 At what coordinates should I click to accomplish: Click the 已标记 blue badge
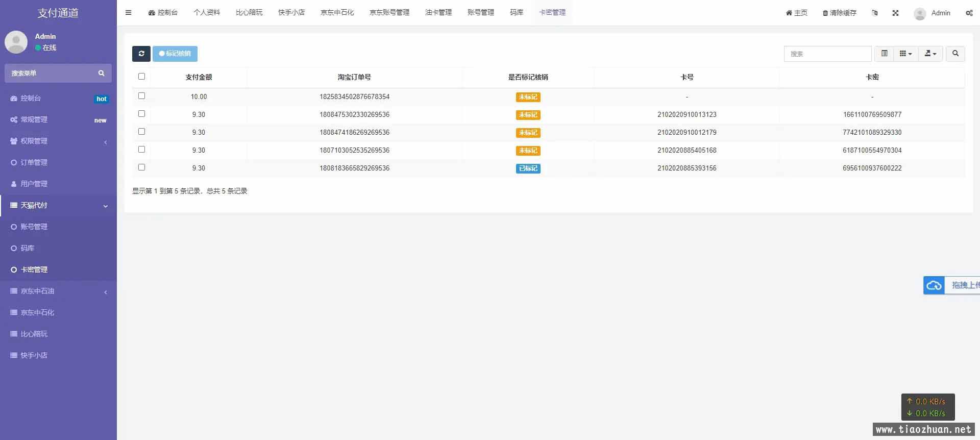(x=528, y=168)
